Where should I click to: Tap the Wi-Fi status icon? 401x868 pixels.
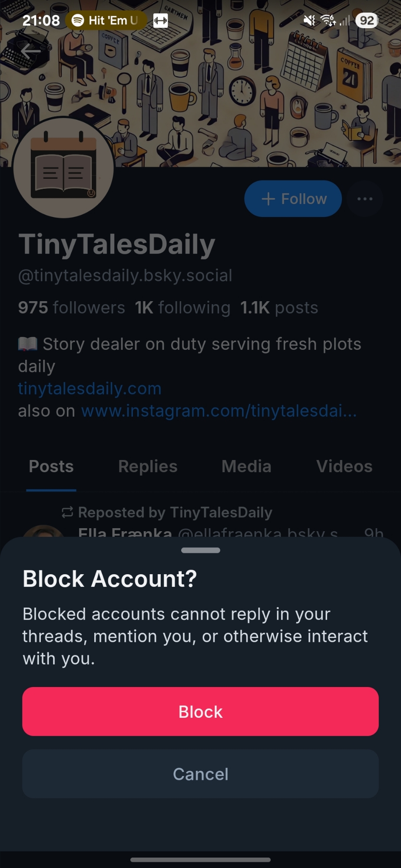click(x=328, y=20)
